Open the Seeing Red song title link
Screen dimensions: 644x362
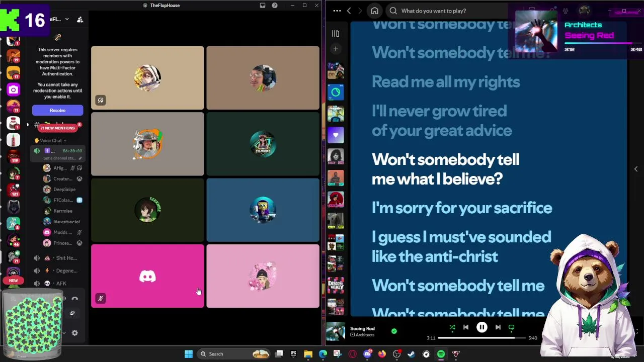[x=362, y=329]
